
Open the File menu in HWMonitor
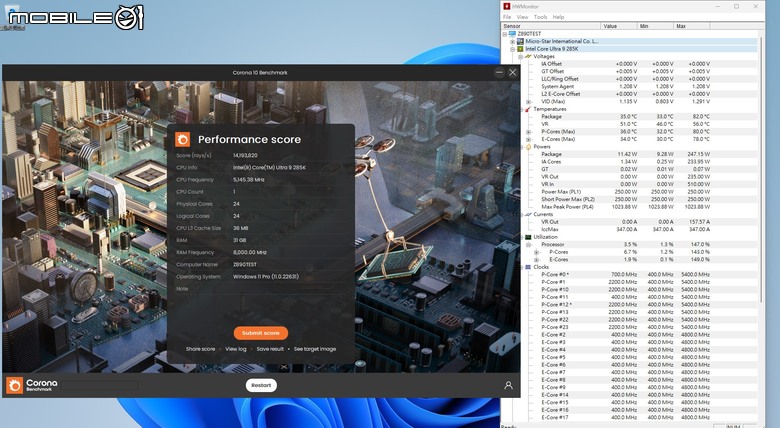(507, 17)
